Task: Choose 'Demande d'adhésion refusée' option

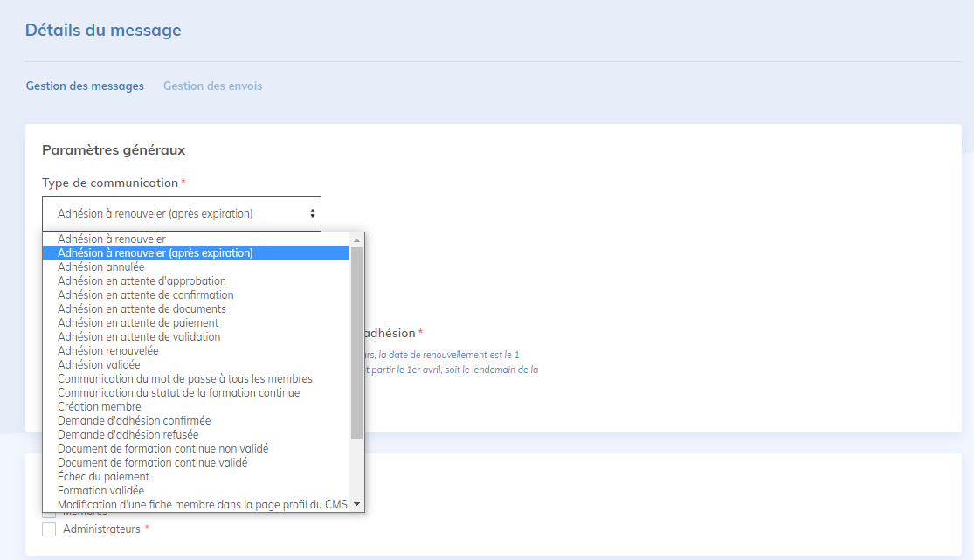Action: click(x=128, y=435)
